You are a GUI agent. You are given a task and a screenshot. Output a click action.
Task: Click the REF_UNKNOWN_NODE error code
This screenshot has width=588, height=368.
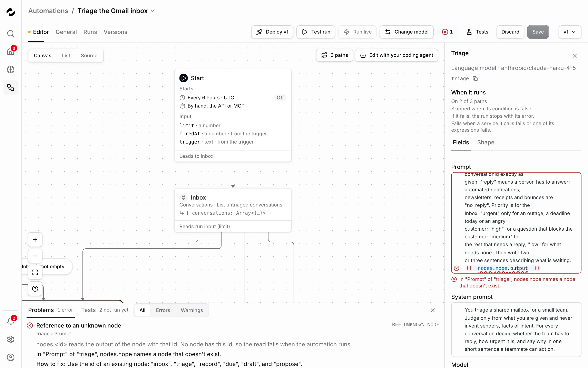point(415,325)
